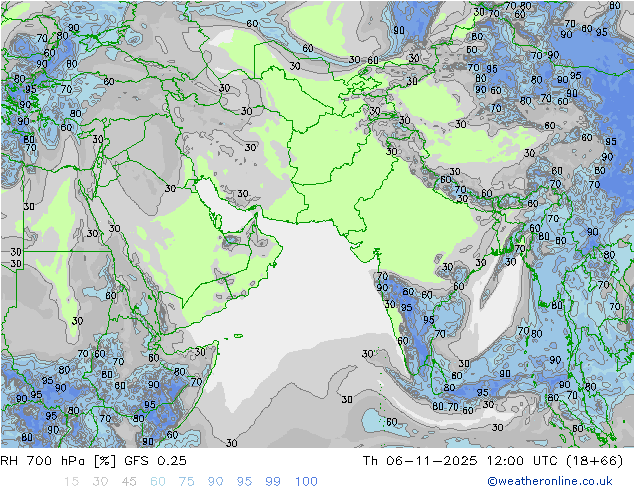Click the 'GFS 0.25' model label

pos(155,461)
